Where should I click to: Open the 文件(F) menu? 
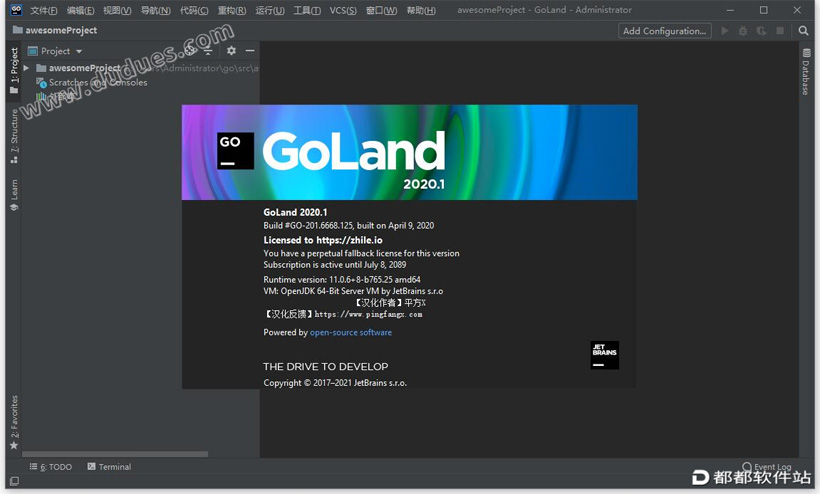tap(43, 10)
